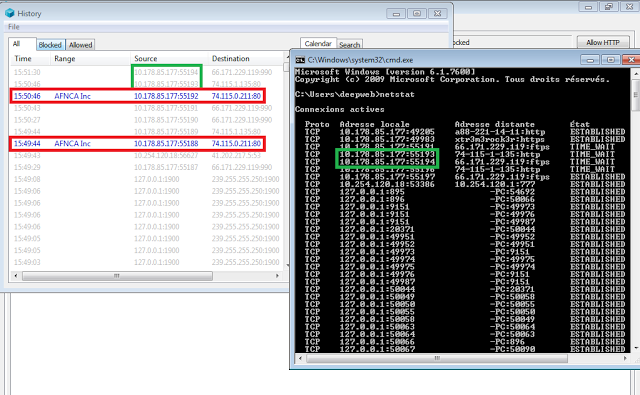Click the a88-221-14-11:http remote address
Screen dimensions: 640x395
[x=500, y=132]
